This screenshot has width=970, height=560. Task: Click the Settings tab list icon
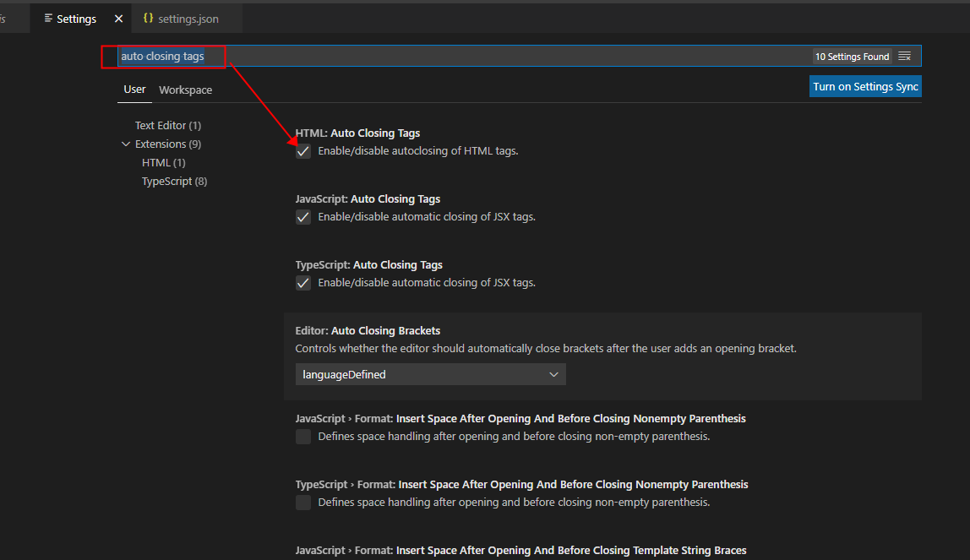coord(48,18)
